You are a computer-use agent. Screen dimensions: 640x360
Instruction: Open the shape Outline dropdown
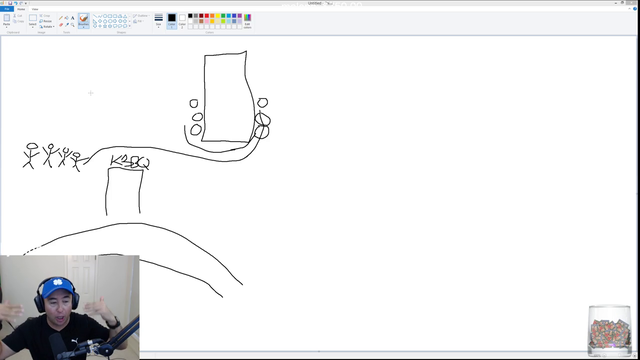coord(141,16)
